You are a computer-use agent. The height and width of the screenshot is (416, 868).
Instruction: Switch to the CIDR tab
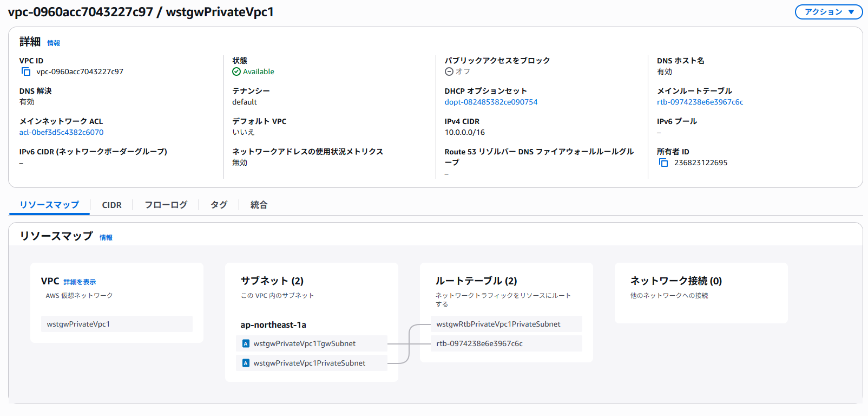pyautogui.click(x=112, y=205)
